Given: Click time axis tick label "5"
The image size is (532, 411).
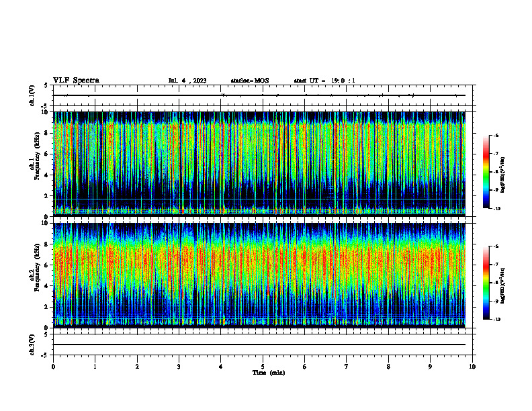Looking at the screenshot, I should 263,367.
